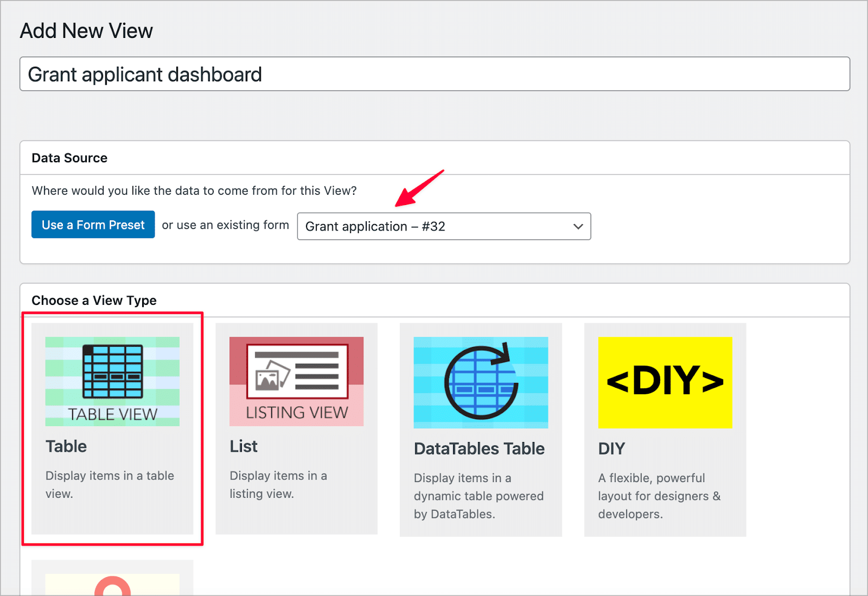Click the 'flexible, powerful layout' DIY description
The width and height of the screenshot is (868, 596).
659,496
